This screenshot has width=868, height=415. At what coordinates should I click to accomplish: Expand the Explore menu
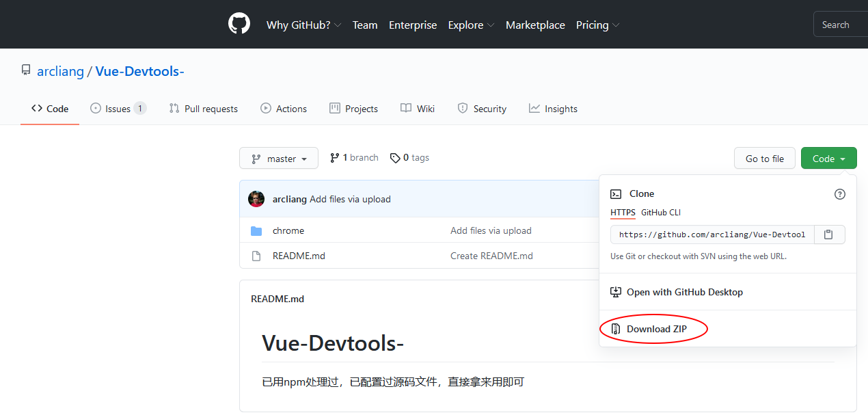471,25
